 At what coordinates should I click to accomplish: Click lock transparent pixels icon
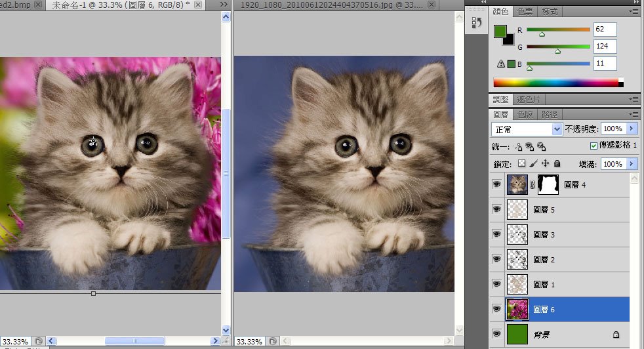coord(522,163)
